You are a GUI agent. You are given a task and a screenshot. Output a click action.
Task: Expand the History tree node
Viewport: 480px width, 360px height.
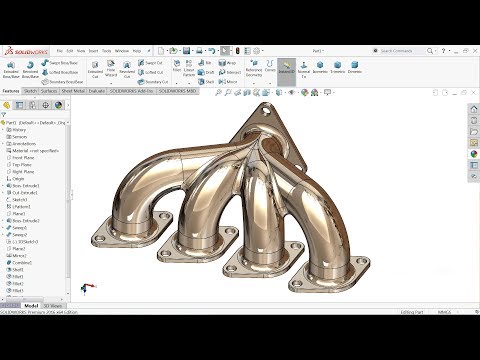click(3, 130)
